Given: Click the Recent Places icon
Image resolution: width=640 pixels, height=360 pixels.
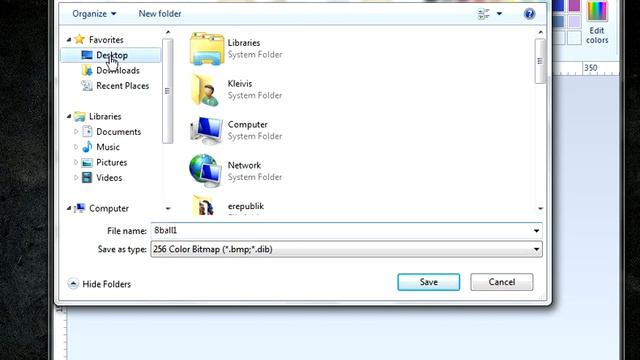Looking at the screenshot, I should pos(87,86).
